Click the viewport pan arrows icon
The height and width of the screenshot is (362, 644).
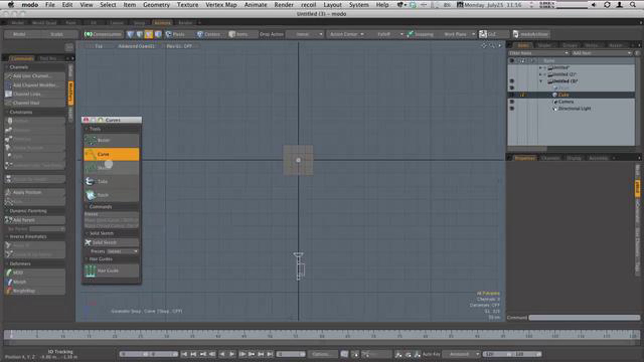pyautogui.click(x=484, y=46)
